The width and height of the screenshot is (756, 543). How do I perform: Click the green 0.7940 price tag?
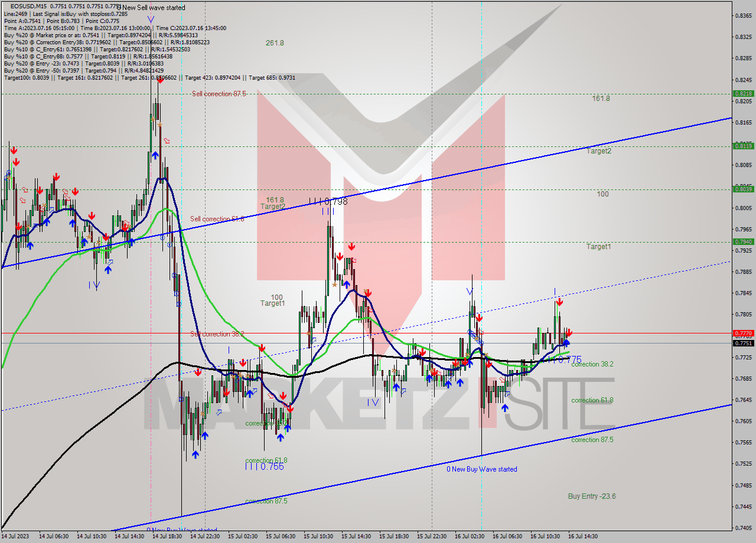pyautogui.click(x=742, y=241)
